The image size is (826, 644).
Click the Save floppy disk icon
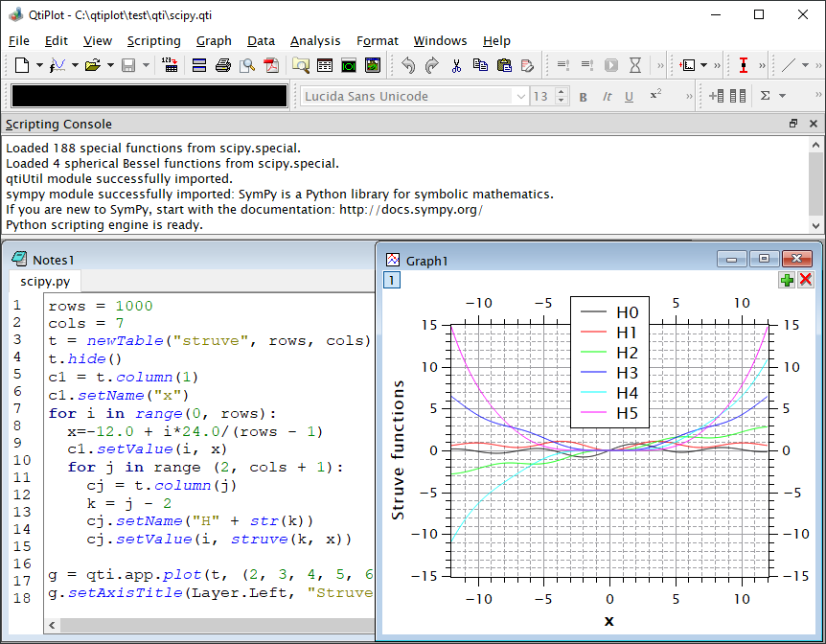(127, 65)
